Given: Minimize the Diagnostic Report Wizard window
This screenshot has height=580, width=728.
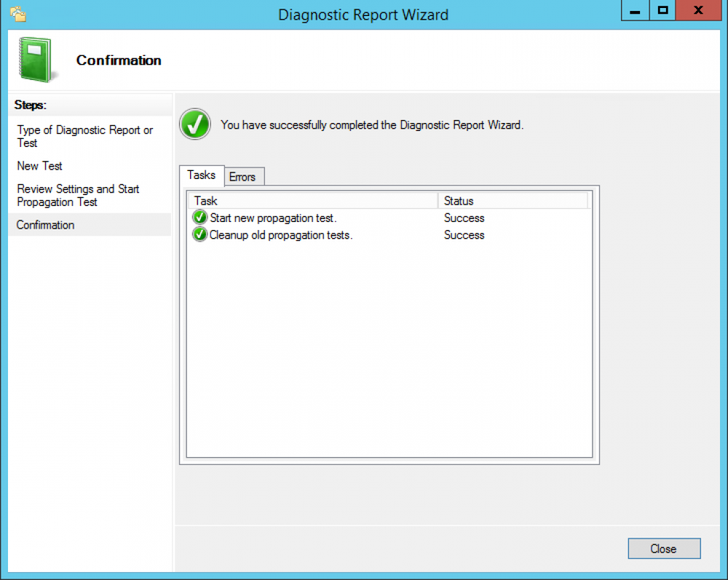Looking at the screenshot, I should tap(635, 12).
